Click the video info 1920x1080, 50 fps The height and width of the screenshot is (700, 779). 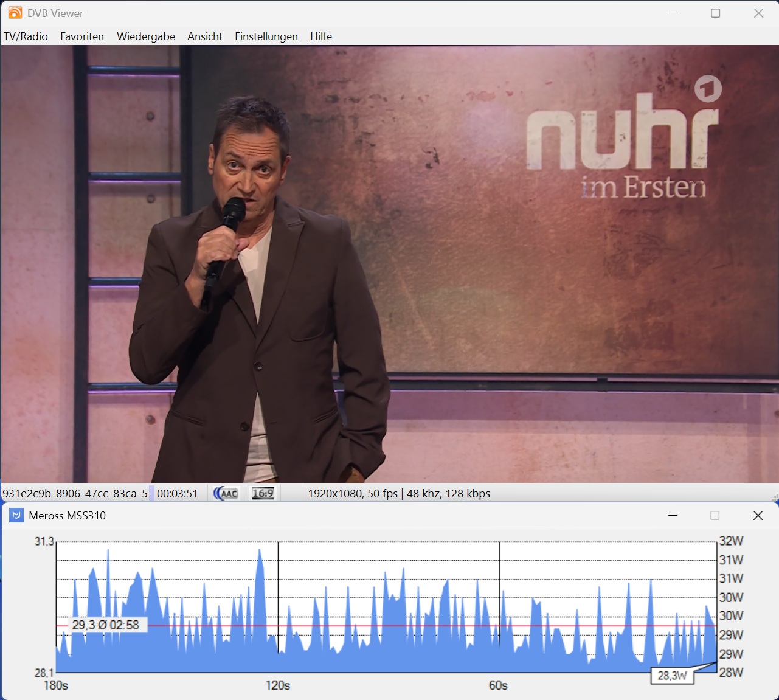[x=353, y=493]
